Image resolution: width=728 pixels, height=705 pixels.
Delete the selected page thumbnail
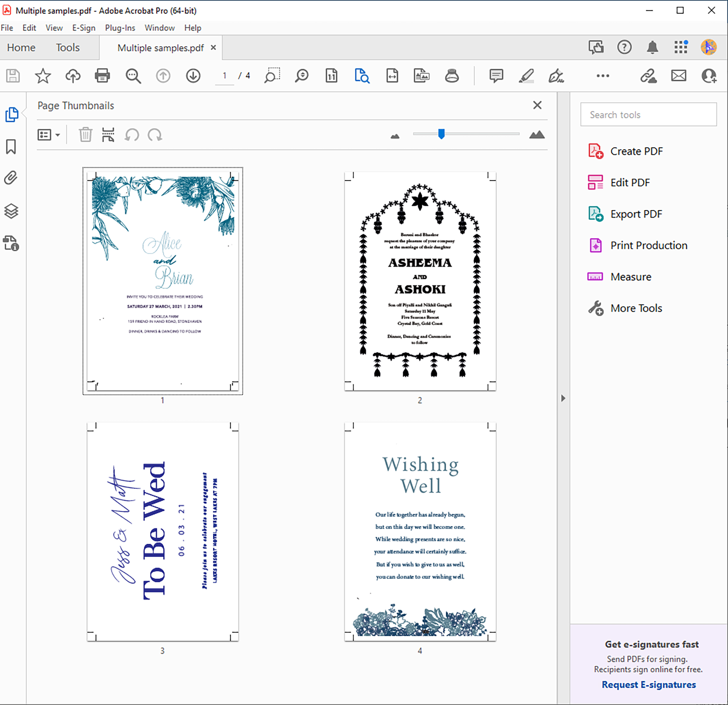point(85,135)
